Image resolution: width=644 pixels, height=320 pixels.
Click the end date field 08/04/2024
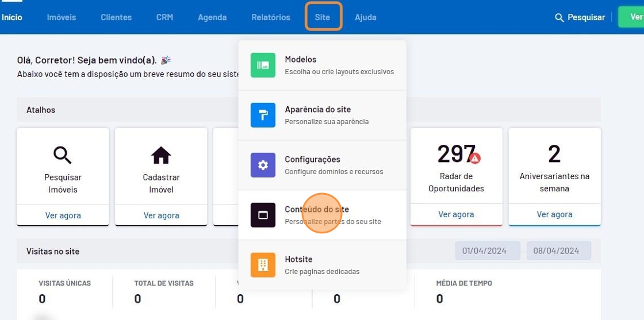(x=558, y=250)
